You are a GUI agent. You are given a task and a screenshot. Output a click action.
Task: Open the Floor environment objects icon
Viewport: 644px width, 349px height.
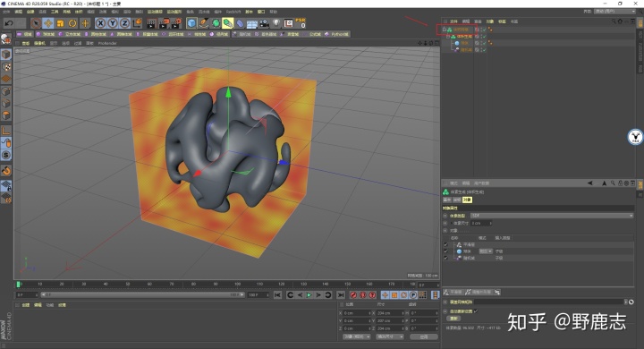252,23
